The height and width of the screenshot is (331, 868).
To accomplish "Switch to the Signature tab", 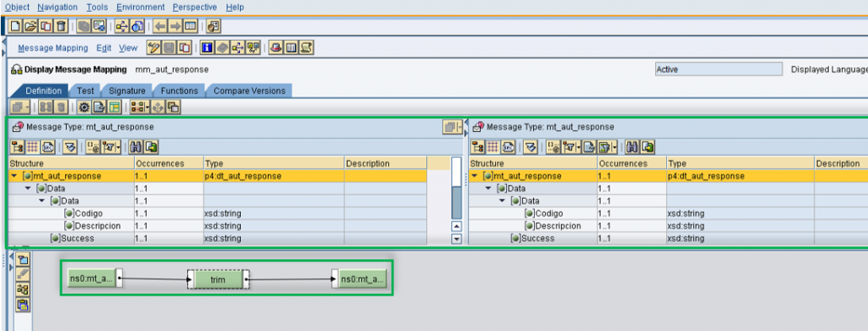I will pyautogui.click(x=127, y=91).
